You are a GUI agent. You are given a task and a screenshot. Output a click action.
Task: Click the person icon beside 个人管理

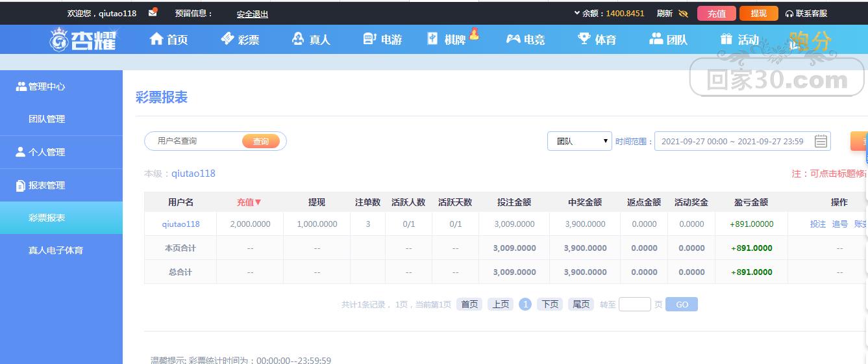[x=20, y=152]
